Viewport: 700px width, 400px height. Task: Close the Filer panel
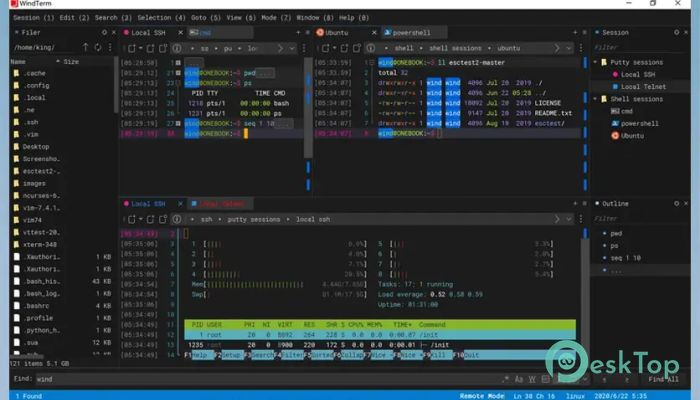pos(114,32)
